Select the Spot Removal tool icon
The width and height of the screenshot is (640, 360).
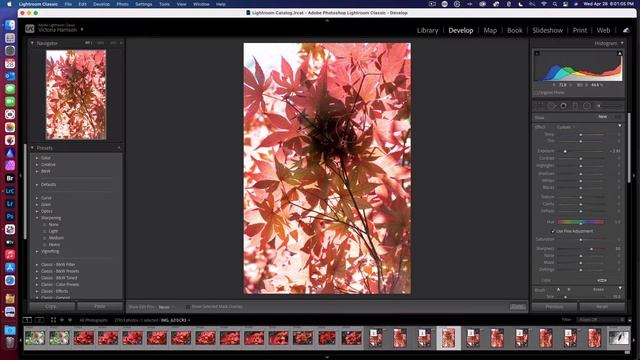[x=551, y=106]
